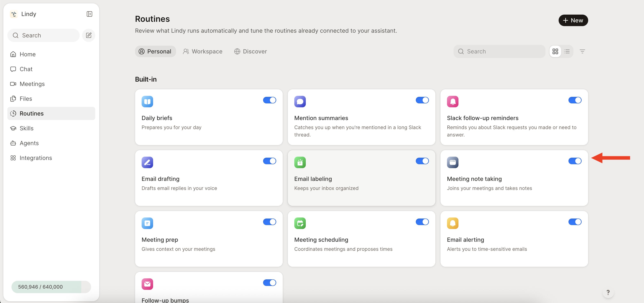Create a New routine

point(573,20)
